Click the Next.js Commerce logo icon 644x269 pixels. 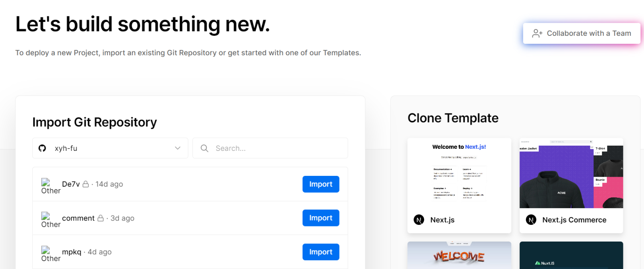click(531, 220)
